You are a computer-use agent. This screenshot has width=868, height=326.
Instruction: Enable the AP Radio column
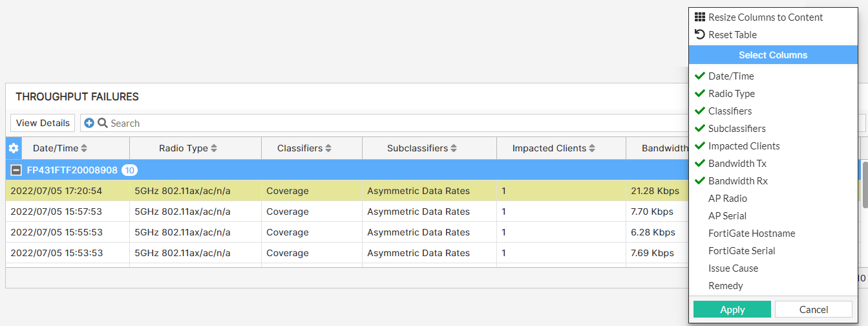click(x=727, y=199)
